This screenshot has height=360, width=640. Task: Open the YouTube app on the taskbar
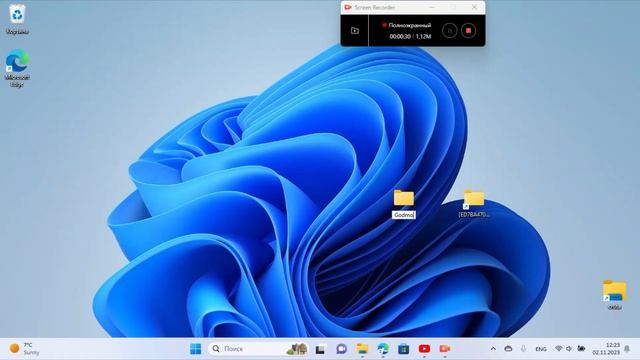coord(424,349)
